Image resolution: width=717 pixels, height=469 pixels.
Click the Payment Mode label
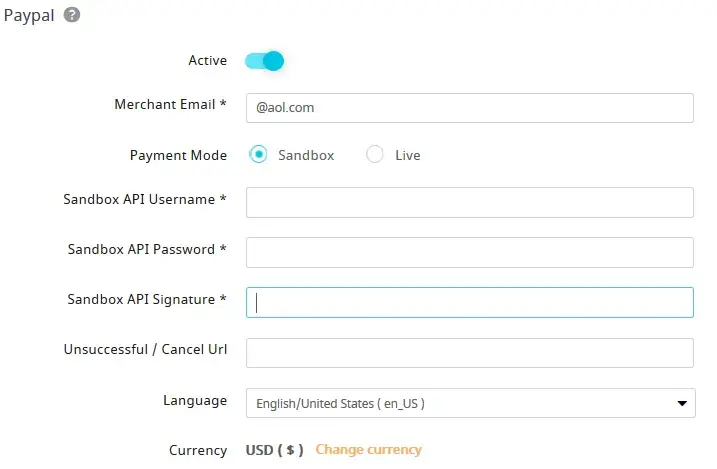(x=178, y=156)
